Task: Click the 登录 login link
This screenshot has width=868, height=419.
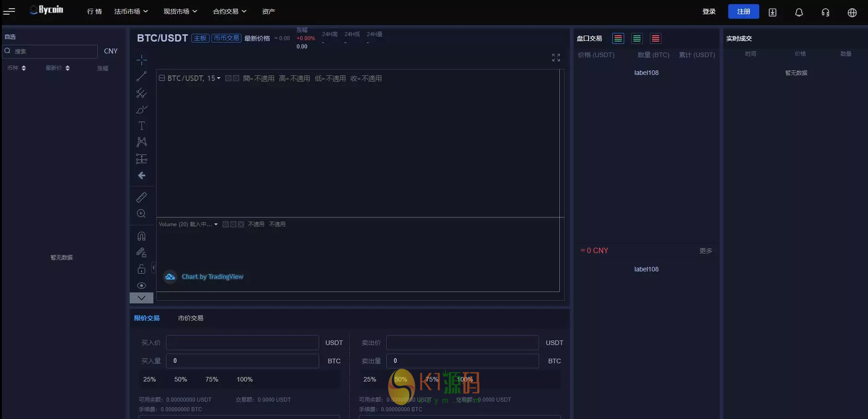Action: pyautogui.click(x=709, y=11)
